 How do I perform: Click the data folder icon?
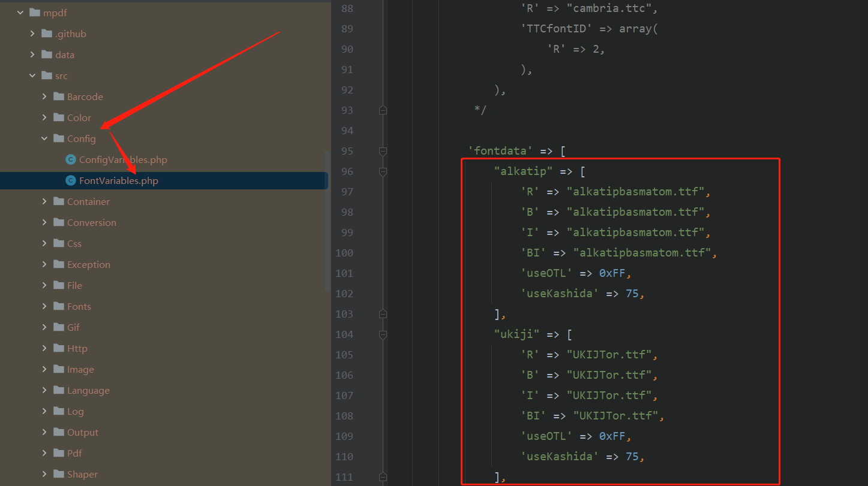click(x=46, y=55)
